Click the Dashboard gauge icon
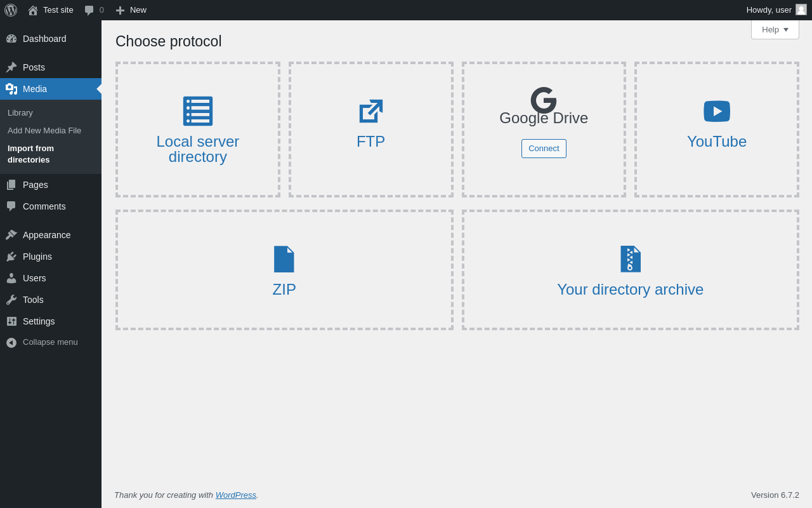This screenshot has width=812, height=508. 11,39
